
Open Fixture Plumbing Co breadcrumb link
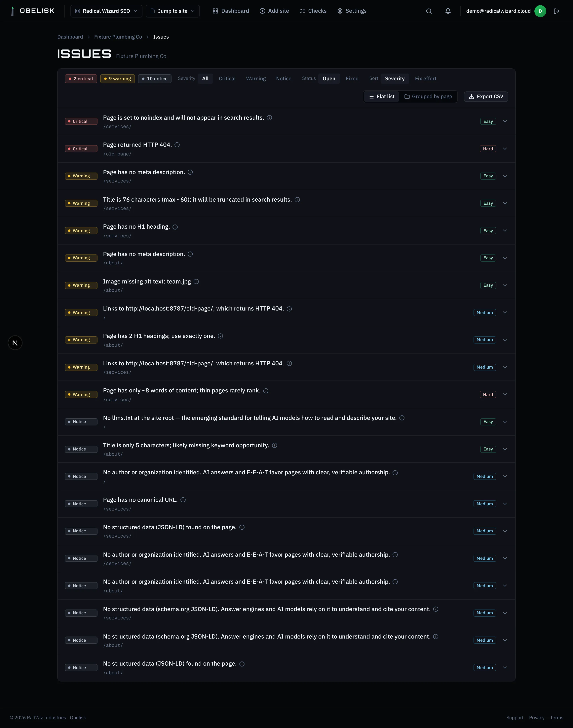click(x=118, y=37)
